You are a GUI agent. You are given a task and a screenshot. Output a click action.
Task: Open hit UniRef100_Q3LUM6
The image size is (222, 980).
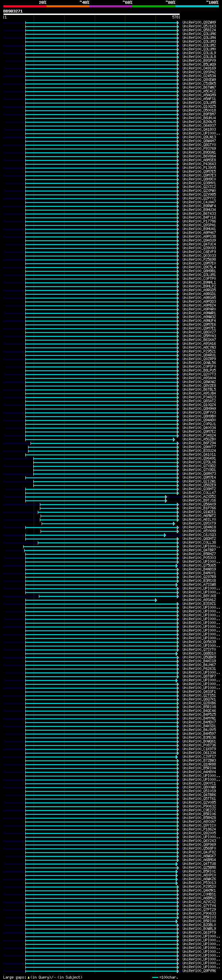199,34
